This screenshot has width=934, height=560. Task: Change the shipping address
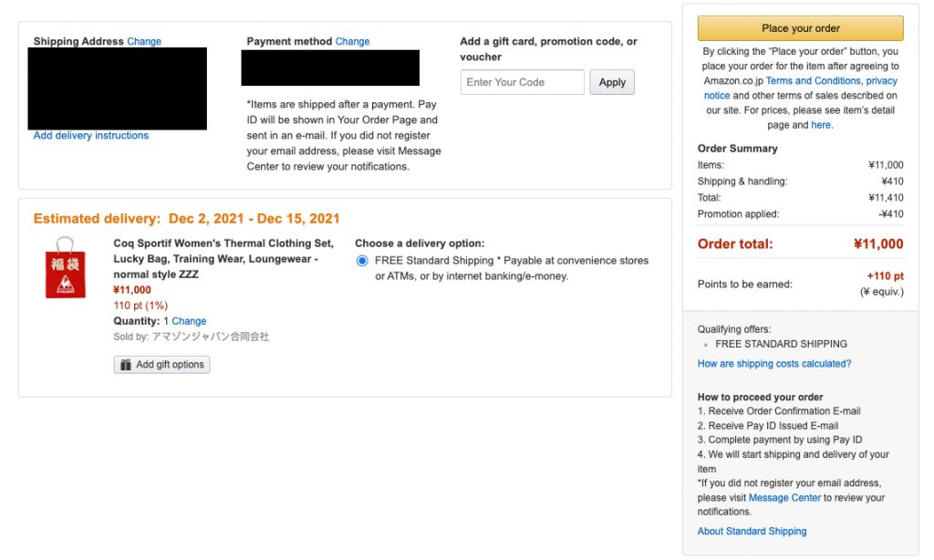[x=144, y=41]
